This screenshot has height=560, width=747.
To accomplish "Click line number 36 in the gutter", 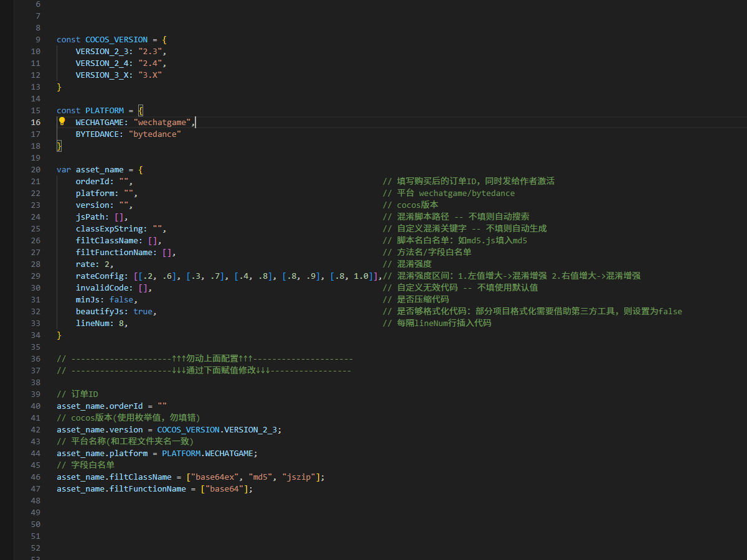I will pos(35,359).
